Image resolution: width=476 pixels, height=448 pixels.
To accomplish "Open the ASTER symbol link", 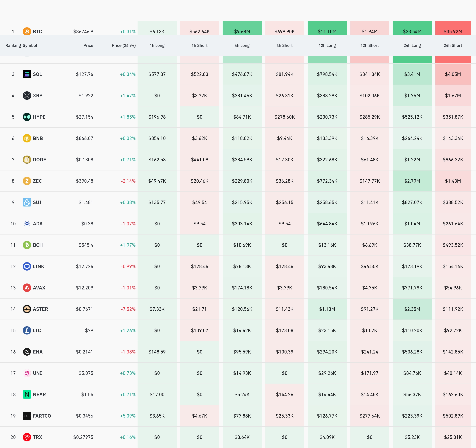I will (40, 309).
